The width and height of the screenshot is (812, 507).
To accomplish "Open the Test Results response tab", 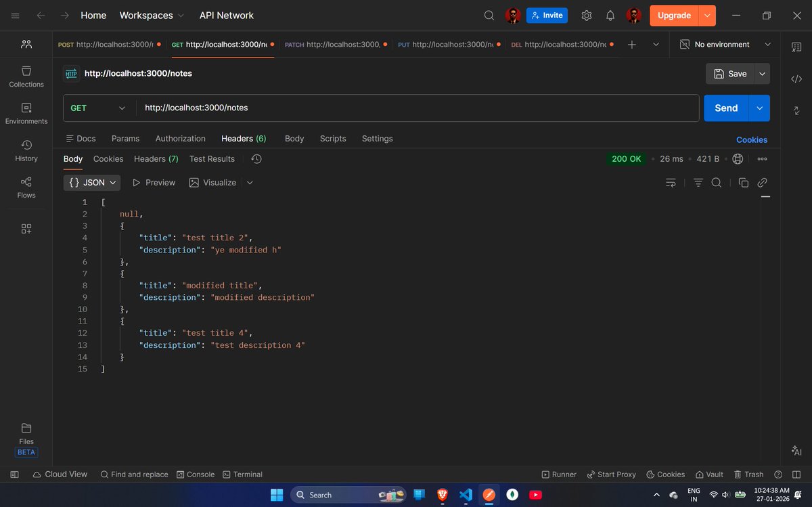I will [x=212, y=158].
